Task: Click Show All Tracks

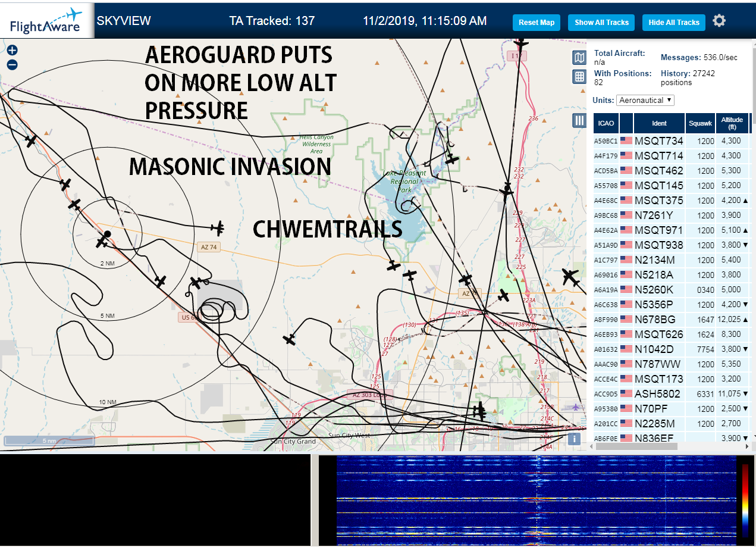Action: tap(601, 23)
